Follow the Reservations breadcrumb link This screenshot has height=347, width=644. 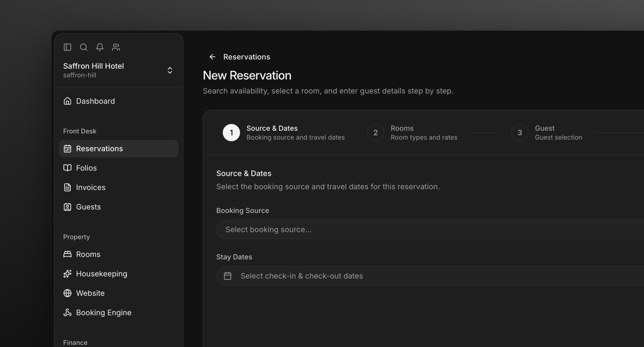[247, 57]
